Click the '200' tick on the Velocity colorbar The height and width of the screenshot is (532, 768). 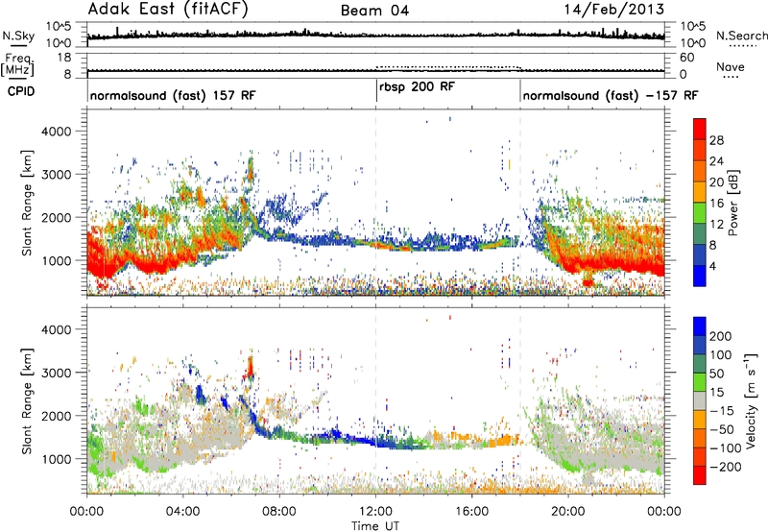click(721, 336)
